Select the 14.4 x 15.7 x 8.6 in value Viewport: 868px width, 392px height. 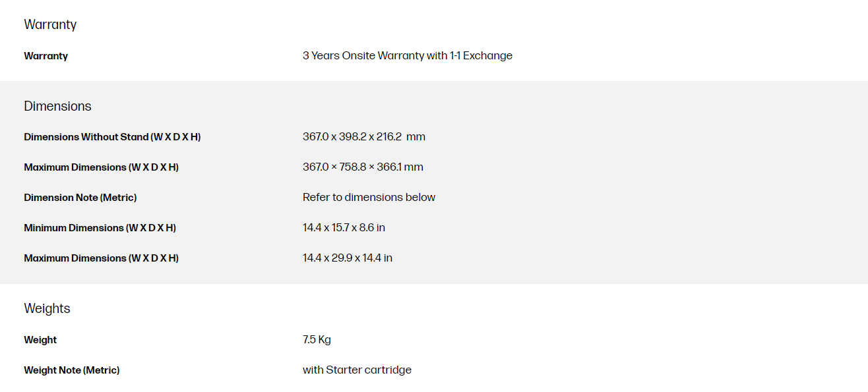pos(344,228)
